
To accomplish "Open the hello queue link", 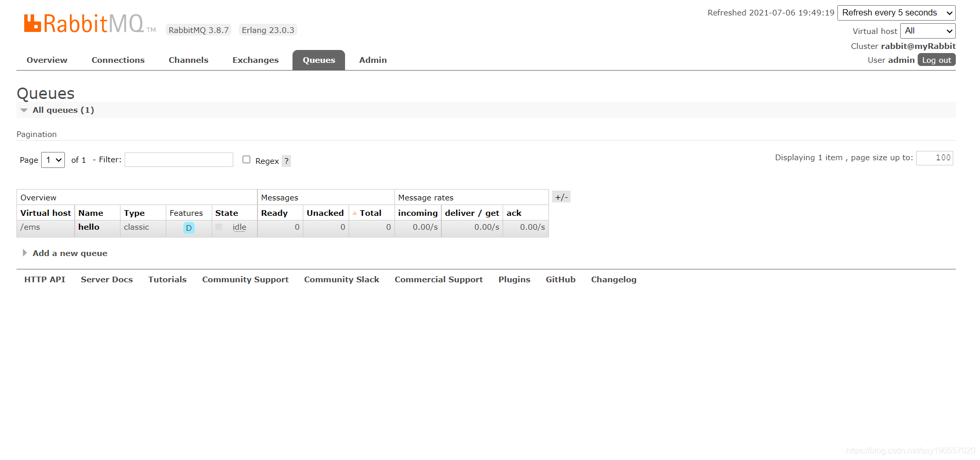I will pos(89,227).
